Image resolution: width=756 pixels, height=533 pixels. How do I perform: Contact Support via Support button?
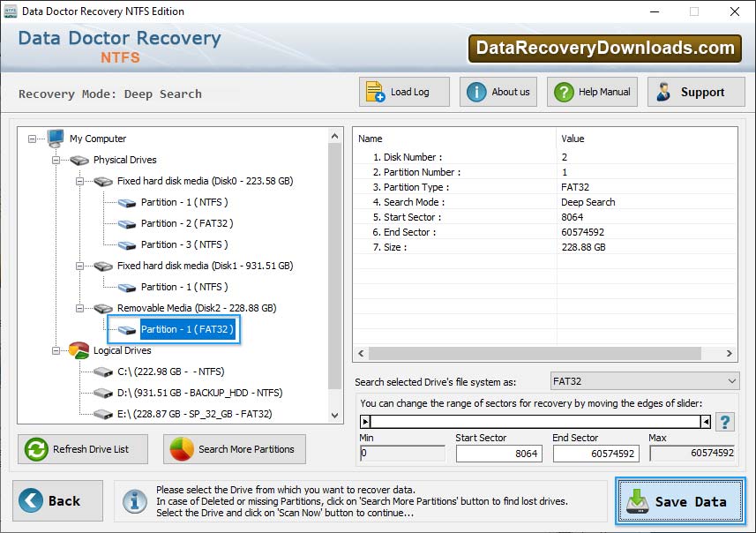(696, 92)
